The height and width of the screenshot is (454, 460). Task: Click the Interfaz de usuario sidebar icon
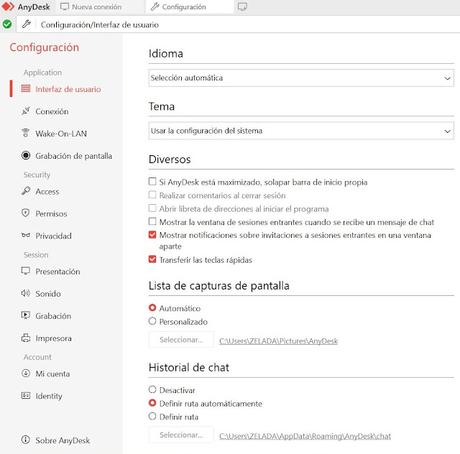tap(26, 89)
